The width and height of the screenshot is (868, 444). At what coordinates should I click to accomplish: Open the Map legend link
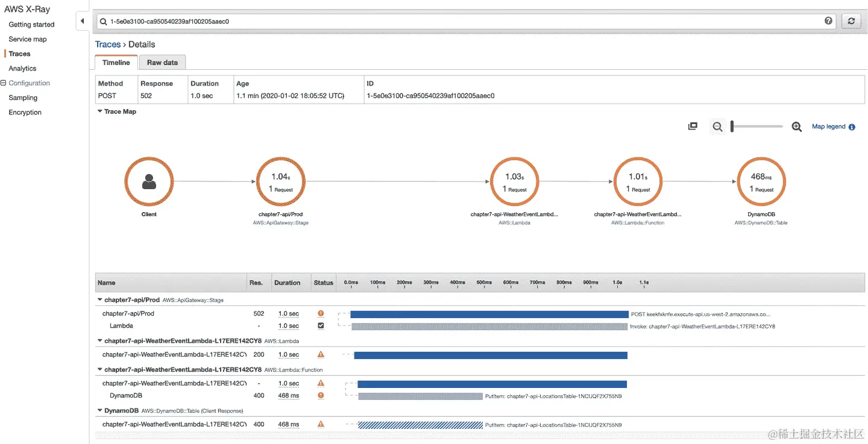click(x=829, y=127)
